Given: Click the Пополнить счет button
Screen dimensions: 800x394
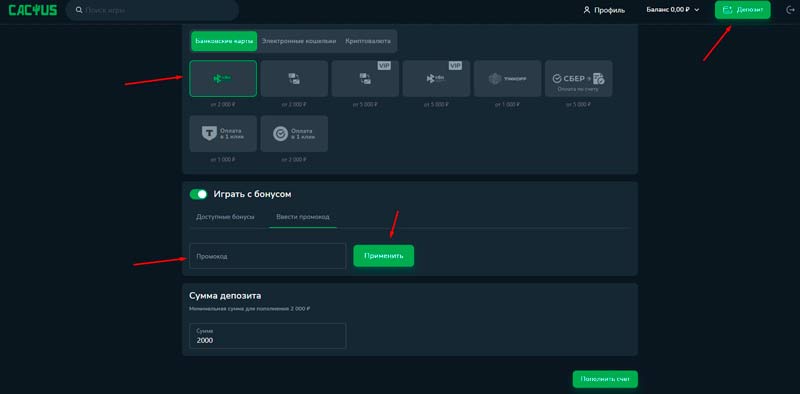Looking at the screenshot, I should 605,379.
